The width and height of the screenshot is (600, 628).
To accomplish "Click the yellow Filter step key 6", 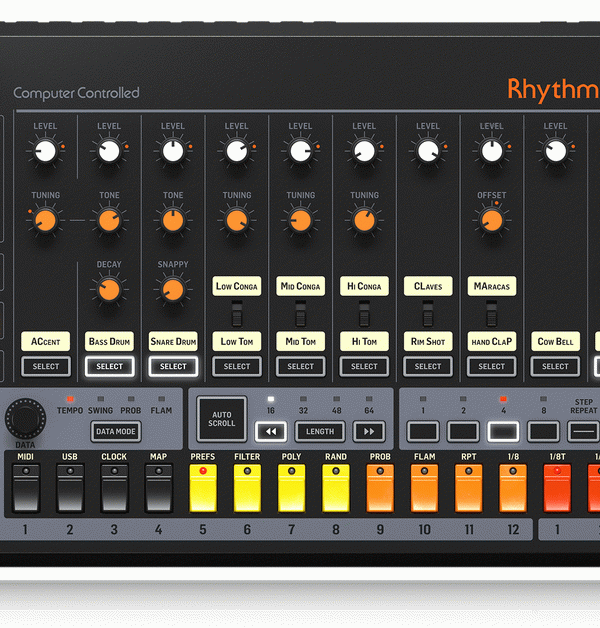I will (247, 488).
